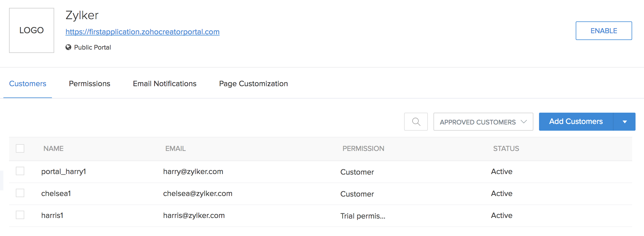
Task: Open the Approved Customers filter dropdown
Action: click(483, 122)
